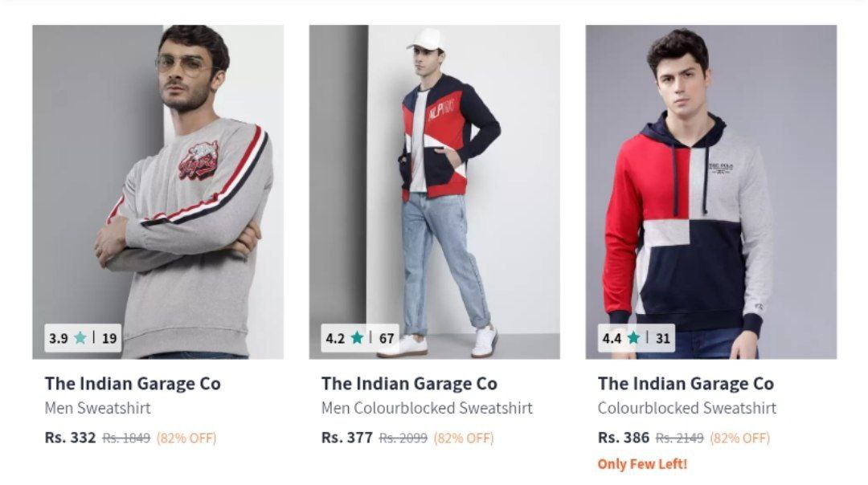Click the brand name above Men Sweatshirt

133,383
